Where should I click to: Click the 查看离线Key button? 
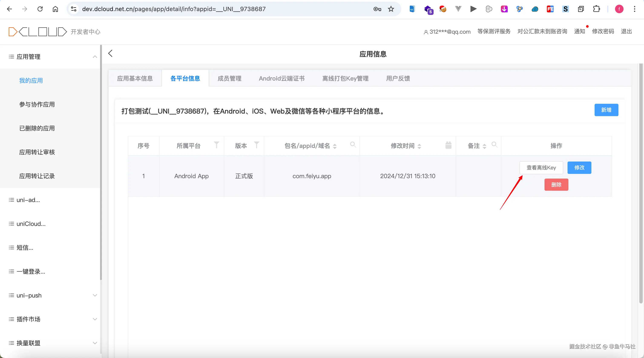541,168
